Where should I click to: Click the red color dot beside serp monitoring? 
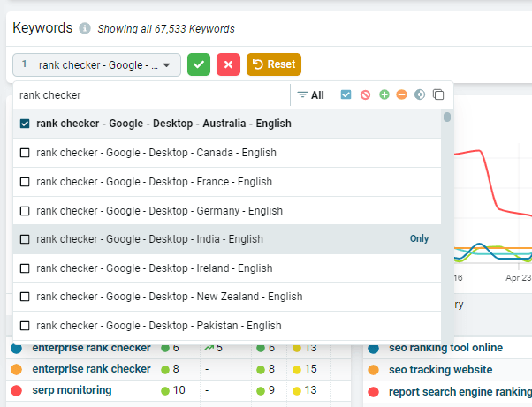pos(16,391)
